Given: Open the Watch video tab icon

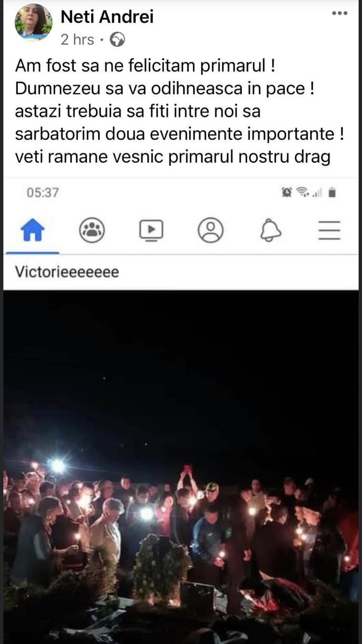Looking at the screenshot, I should (x=151, y=230).
